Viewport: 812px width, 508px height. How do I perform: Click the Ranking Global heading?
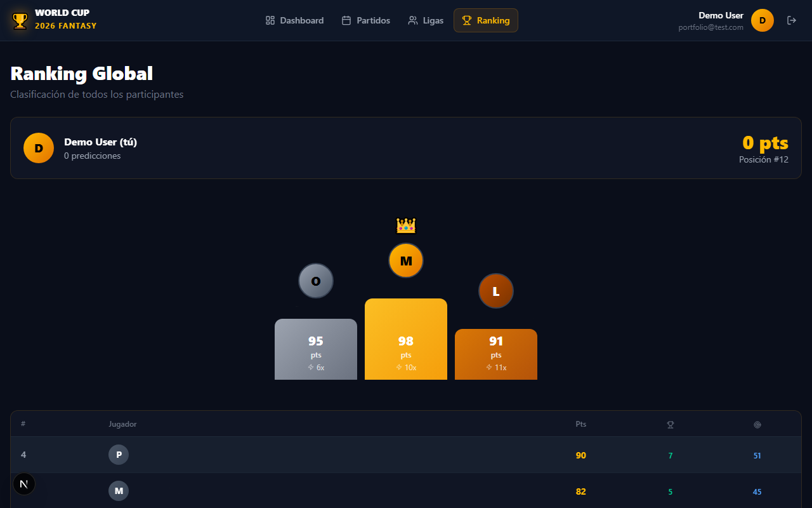click(x=82, y=74)
